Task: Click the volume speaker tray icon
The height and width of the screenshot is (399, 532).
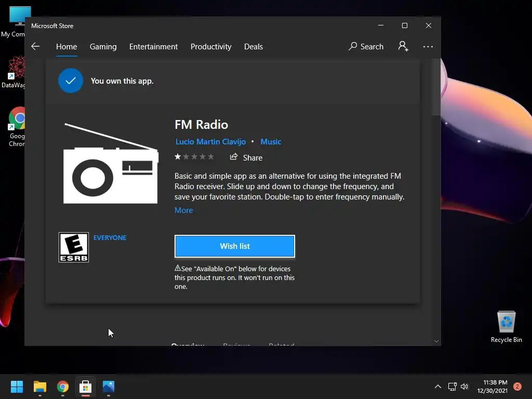Action: 464,387
